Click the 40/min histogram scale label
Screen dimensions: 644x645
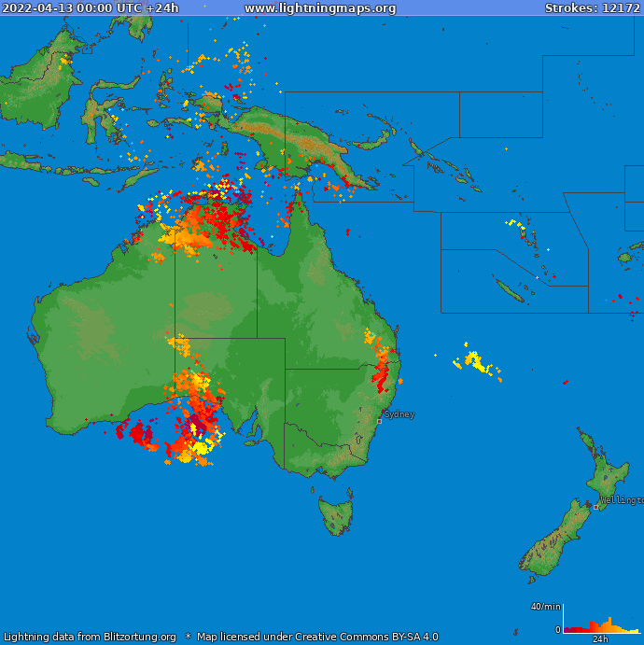click(x=546, y=607)
